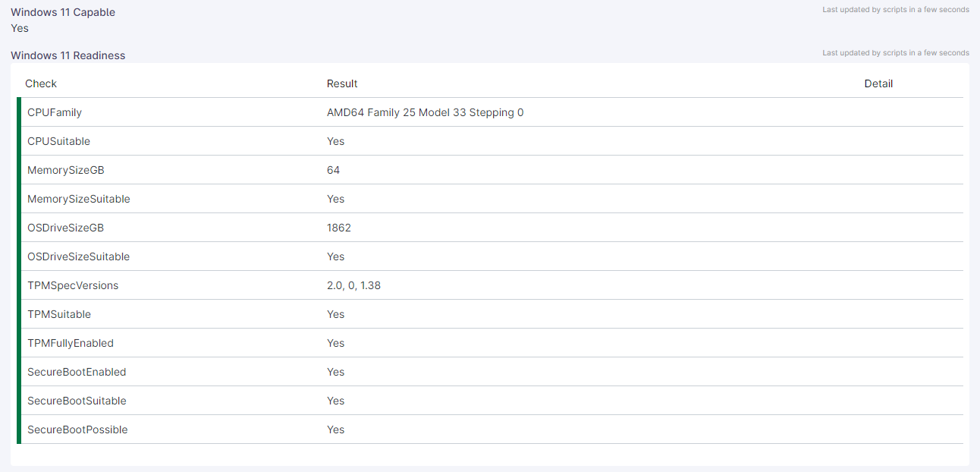980x472 pixels.
Task: Select the MemorySizeGB check name
Action: click(x=66, y=170)
